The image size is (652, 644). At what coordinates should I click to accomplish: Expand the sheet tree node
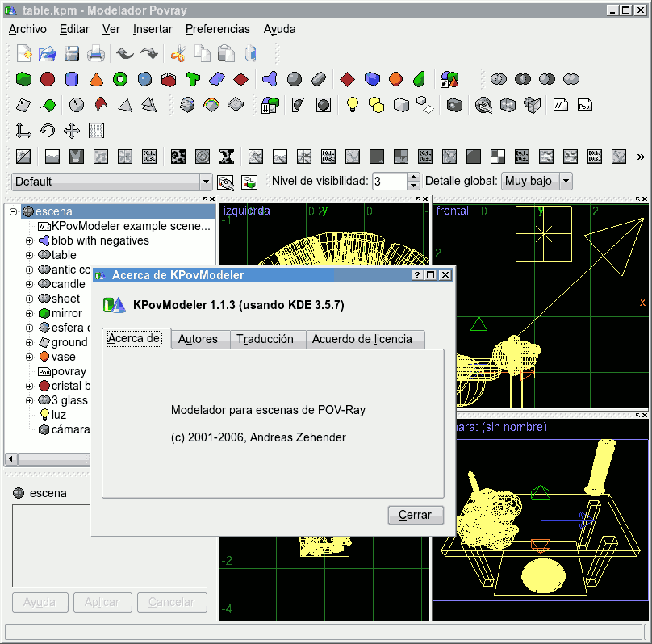click(29, 299)
